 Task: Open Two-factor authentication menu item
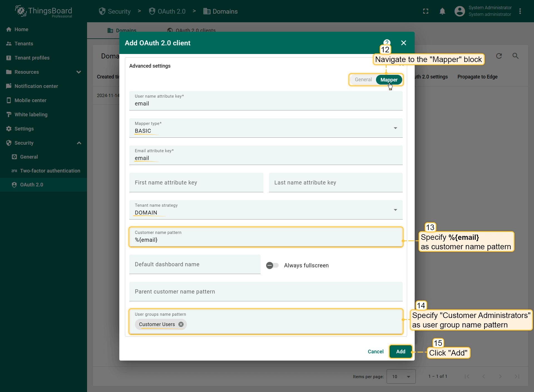[50, 171]
